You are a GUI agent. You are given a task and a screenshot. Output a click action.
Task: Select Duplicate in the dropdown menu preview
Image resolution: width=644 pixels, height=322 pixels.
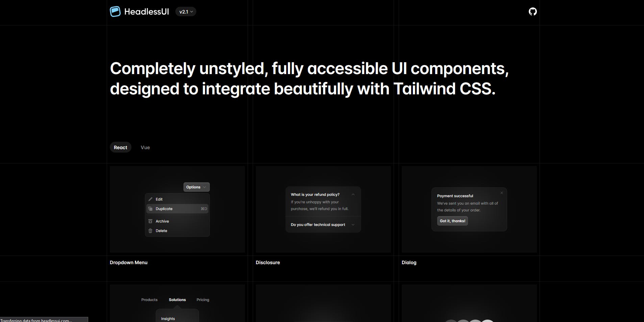(177, 209)
